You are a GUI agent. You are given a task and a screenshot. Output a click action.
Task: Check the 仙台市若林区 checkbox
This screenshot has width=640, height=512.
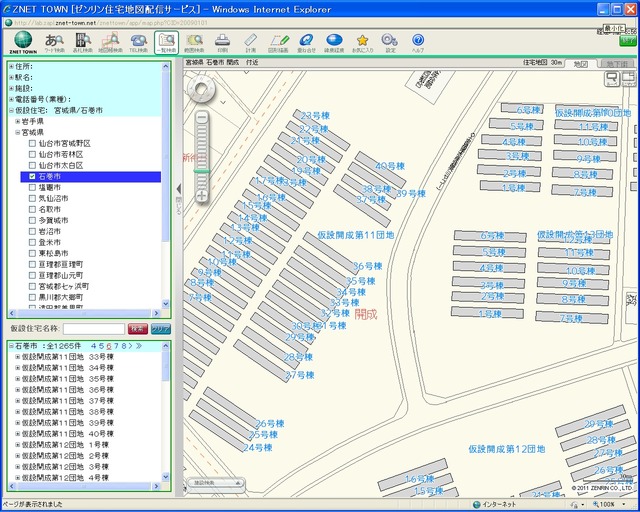point(32,154)
